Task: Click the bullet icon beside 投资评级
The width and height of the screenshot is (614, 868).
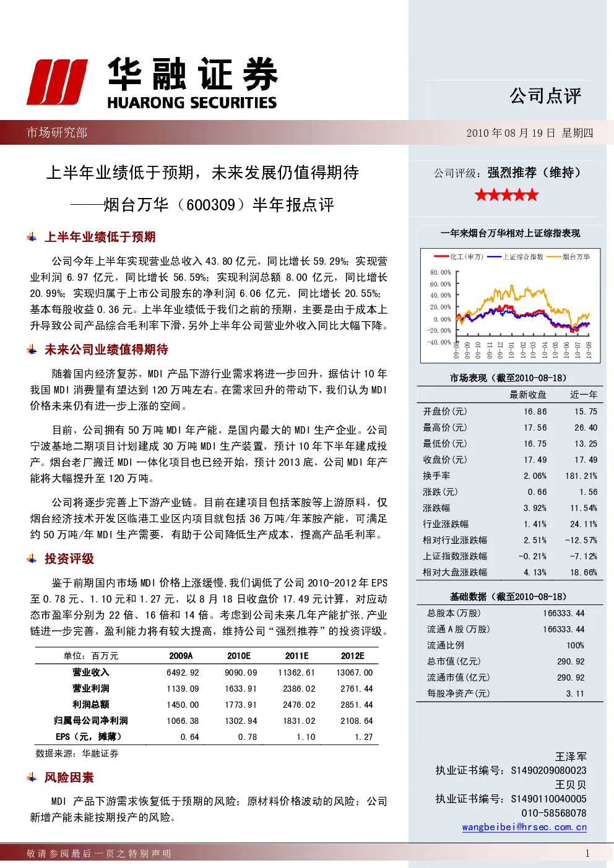Action: [32, 559]
